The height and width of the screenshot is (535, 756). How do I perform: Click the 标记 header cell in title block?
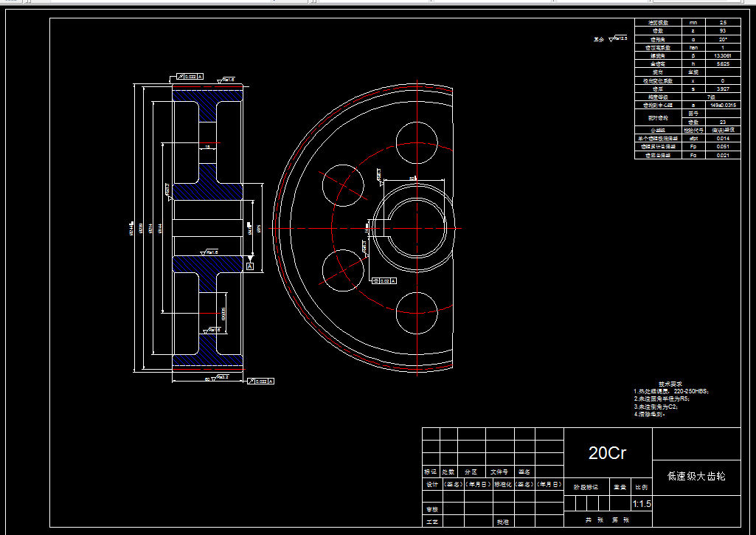(431, 472)
